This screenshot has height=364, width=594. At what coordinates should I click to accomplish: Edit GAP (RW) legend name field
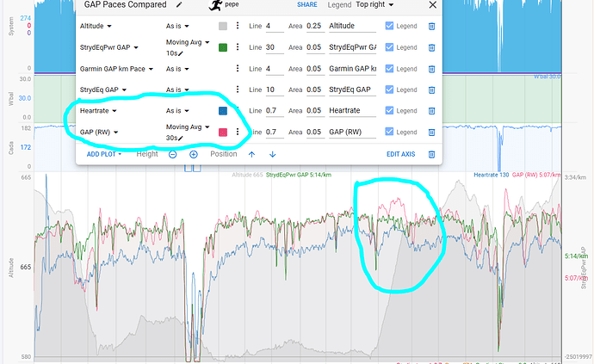pyautogui.click(x=352, y=132)
